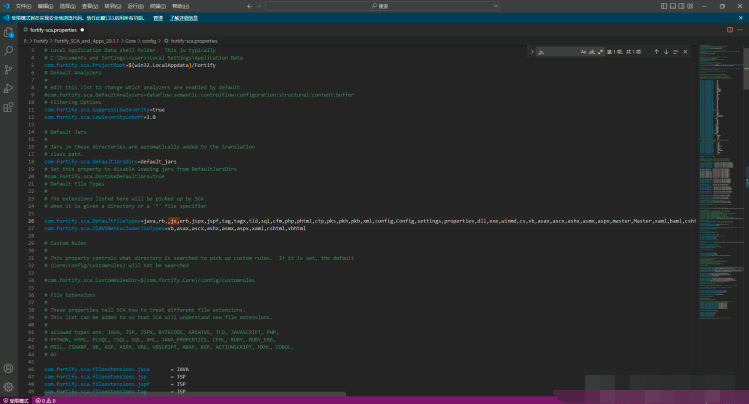Click com.fortify.sca.SuppressLowSeverity line
Image resolution: width=749 pixels, height=404 pixels.
[104, 110]
